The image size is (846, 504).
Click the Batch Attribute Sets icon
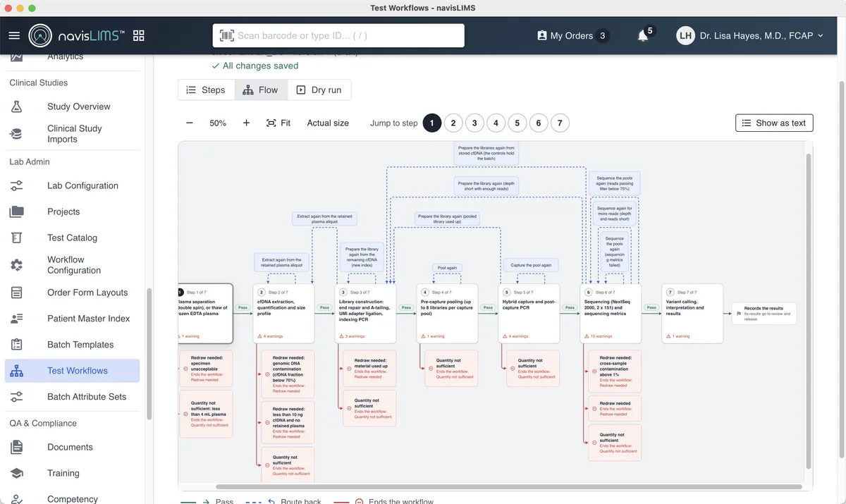click(x=17, y=397)
